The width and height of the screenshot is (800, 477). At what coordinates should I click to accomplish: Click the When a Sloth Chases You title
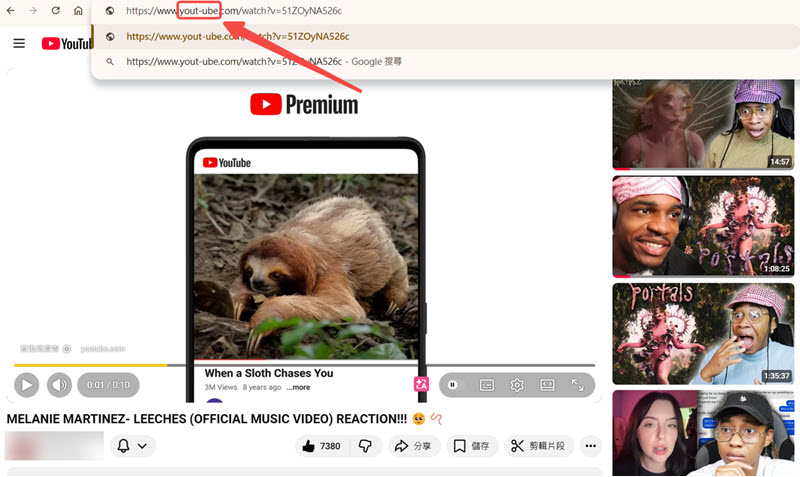tap(269, 373)
